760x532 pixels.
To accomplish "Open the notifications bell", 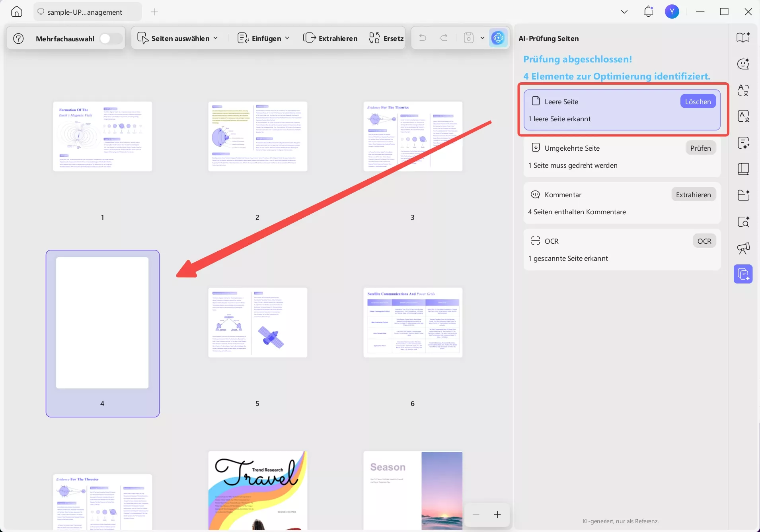I will pyautogui.click(x=649, y=12).
